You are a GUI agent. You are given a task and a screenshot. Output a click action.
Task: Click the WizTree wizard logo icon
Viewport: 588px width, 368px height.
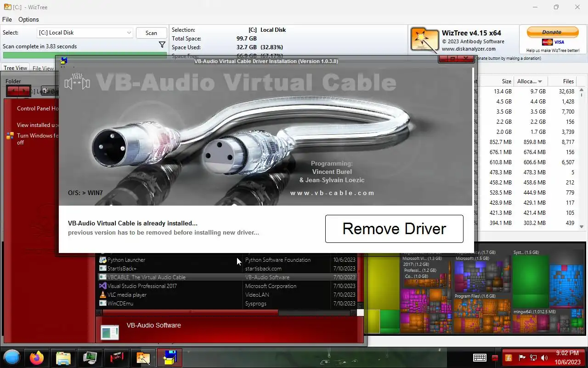click(x=424, y=40)
